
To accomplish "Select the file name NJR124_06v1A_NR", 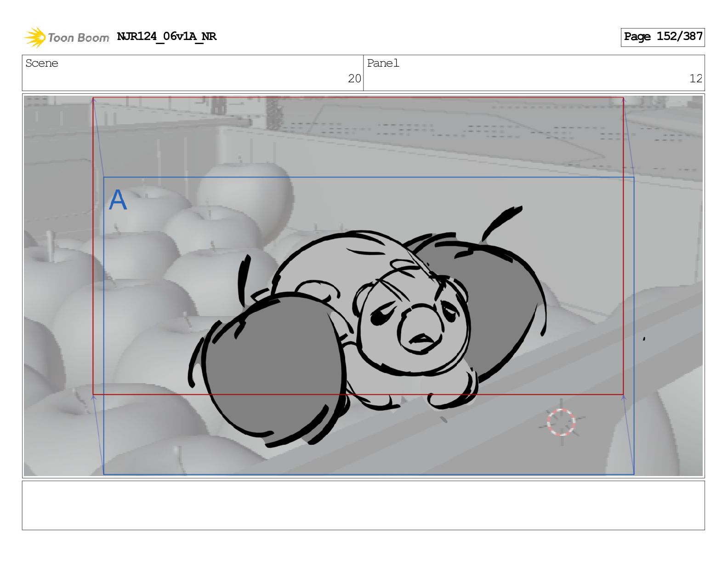I will pos(166,36).
